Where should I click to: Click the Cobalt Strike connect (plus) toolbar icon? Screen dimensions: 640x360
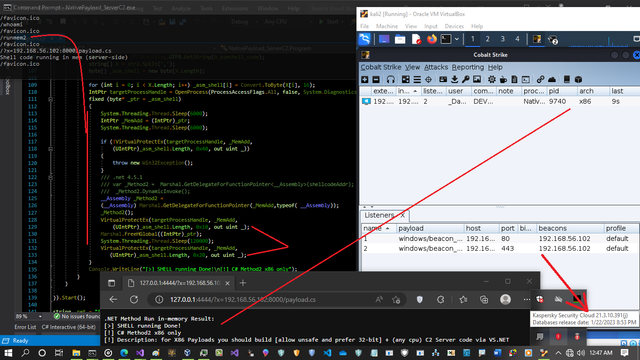click(x=364, y=80)
